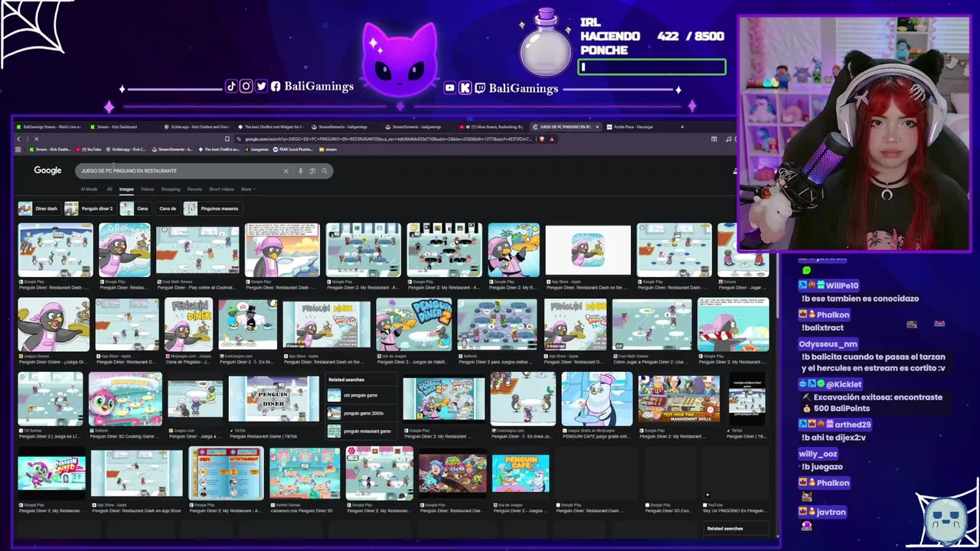Filter images by Pinguinos meseros chip

click(211, 208)
